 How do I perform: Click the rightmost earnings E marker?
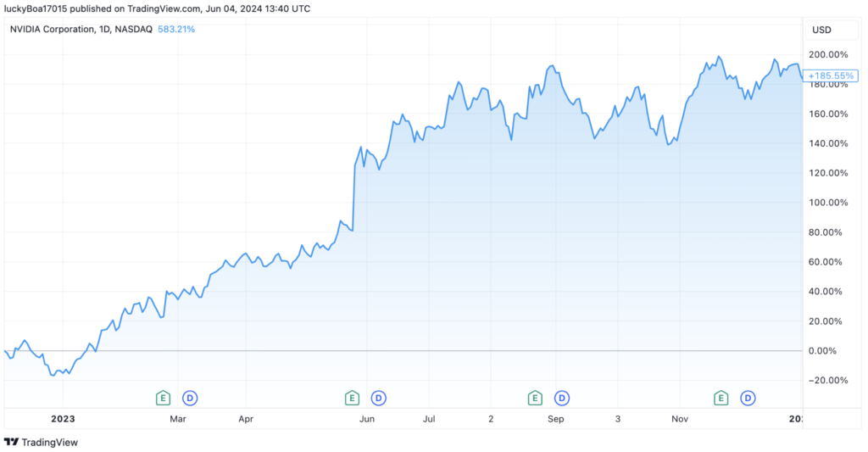[721, 397]
